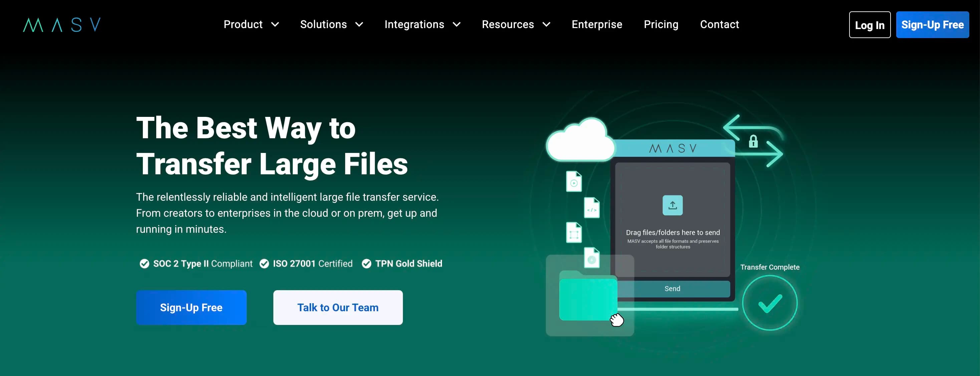Go to the Enterprise page
The image size is (980, 376).
[597, 24]
